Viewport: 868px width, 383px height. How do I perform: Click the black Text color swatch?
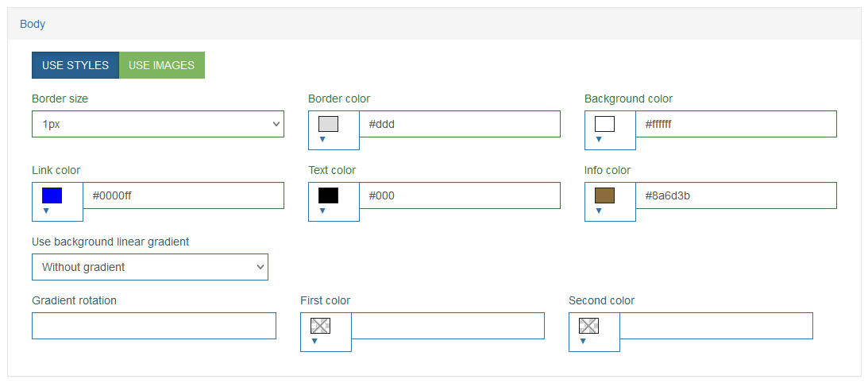coord(328,195)
